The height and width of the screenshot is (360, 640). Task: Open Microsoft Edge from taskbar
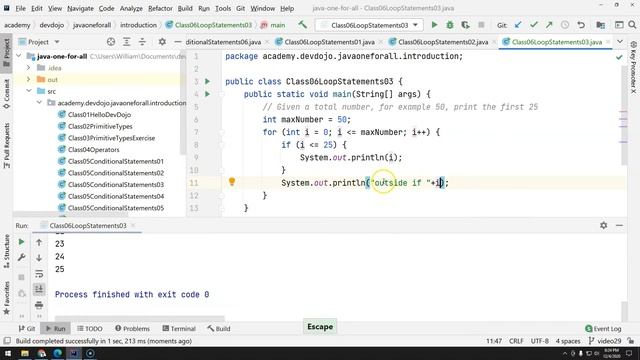[58, 353]
